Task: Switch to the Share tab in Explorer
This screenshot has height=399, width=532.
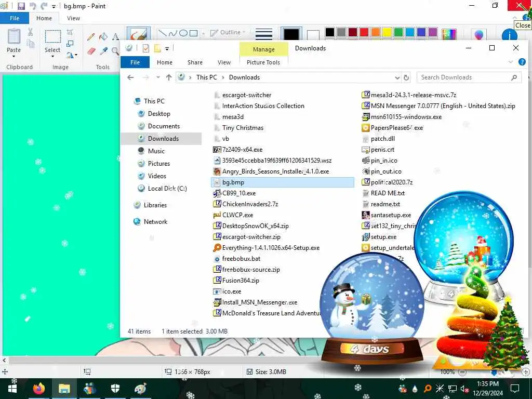Action: 195,62
